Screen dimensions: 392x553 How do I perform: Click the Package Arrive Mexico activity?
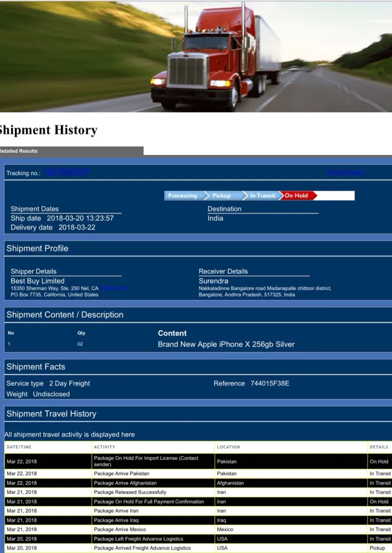tap(119, 530)
